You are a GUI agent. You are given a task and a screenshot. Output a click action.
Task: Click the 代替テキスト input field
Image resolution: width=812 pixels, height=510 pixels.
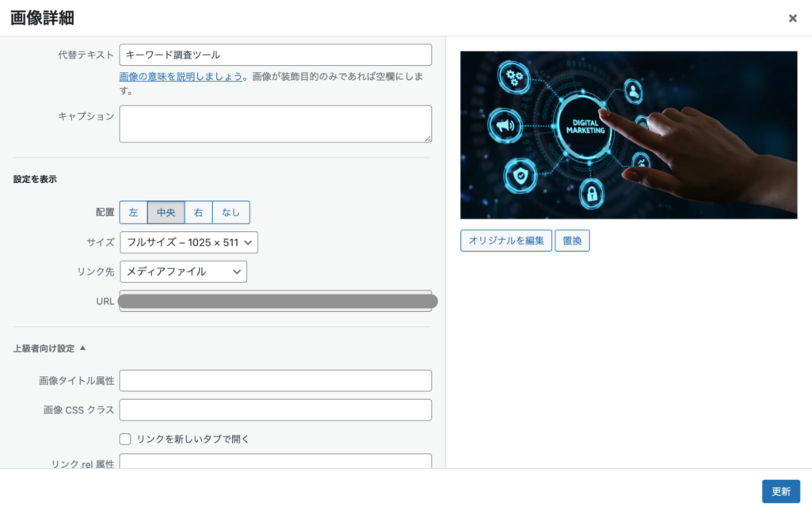(275, 55)
